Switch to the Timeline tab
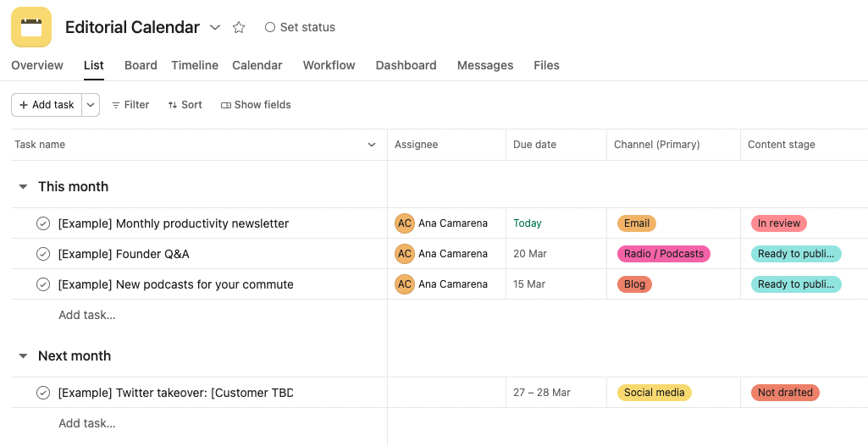Screen dimensions: 868x446 (195, 65)
